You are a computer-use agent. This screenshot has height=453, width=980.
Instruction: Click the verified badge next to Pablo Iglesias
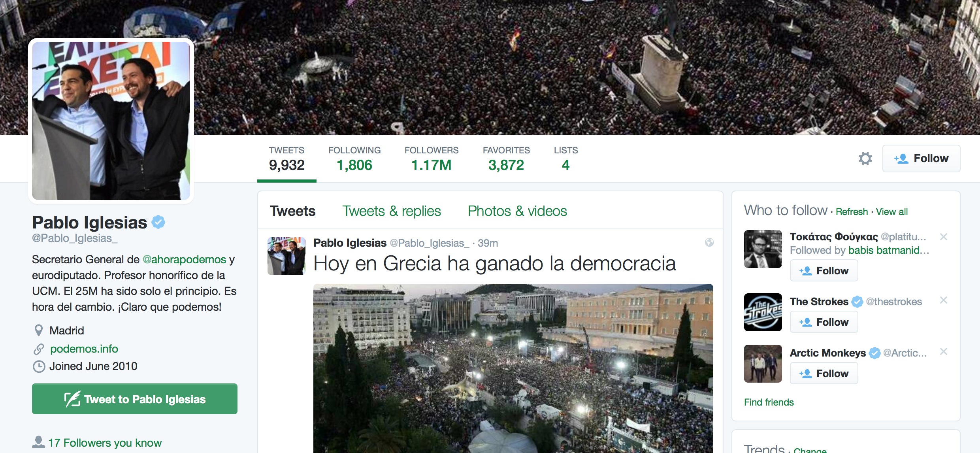click(158, 222)
